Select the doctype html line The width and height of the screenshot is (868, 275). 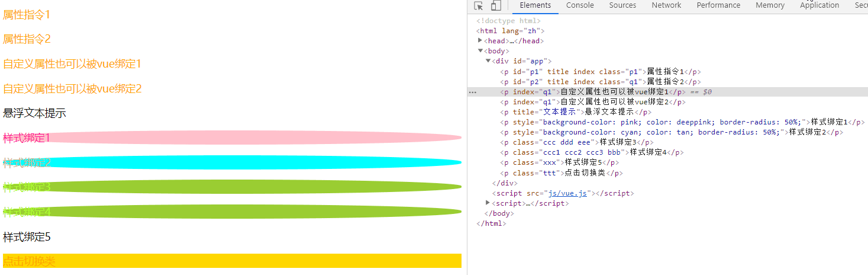[508, 21]
